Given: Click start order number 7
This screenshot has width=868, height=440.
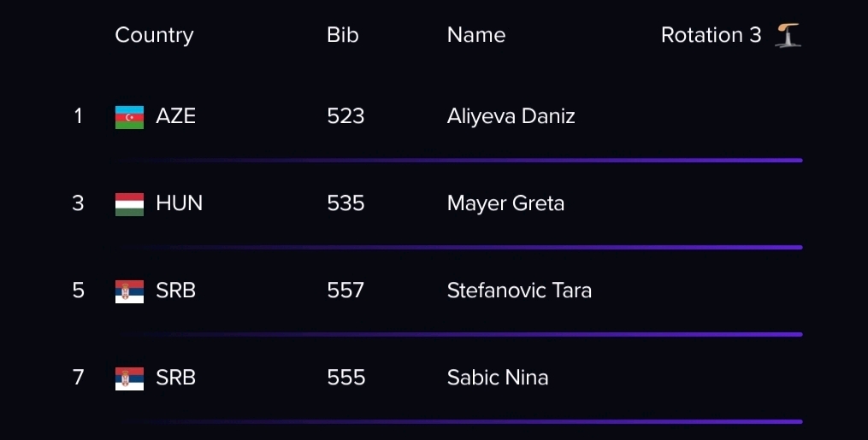Looking at the screenshot, I should pyautogui.click(x=78, y=378).
